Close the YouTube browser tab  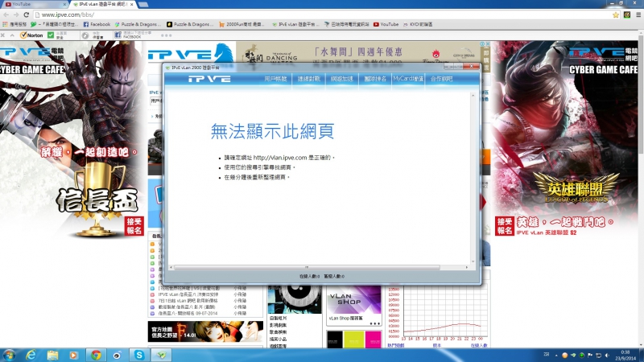(64, 4)
